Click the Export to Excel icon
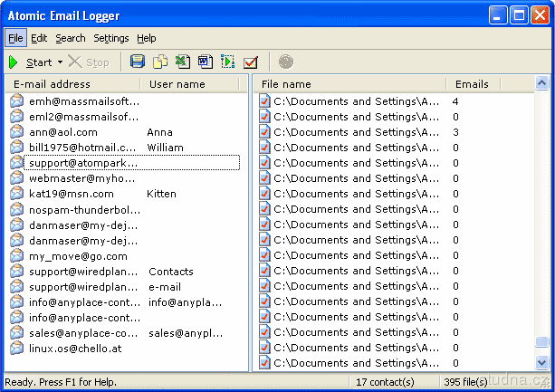 coord(183,62)
